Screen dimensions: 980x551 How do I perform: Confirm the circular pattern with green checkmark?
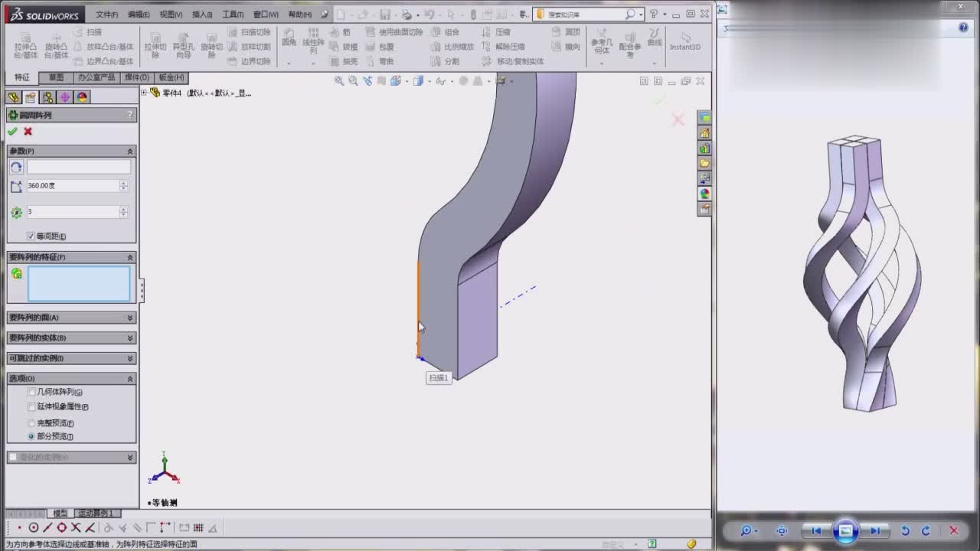12,132
